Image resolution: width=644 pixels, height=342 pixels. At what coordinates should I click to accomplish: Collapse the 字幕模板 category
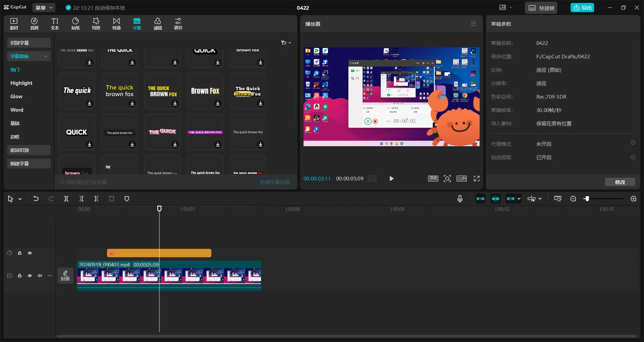[29, 56]
